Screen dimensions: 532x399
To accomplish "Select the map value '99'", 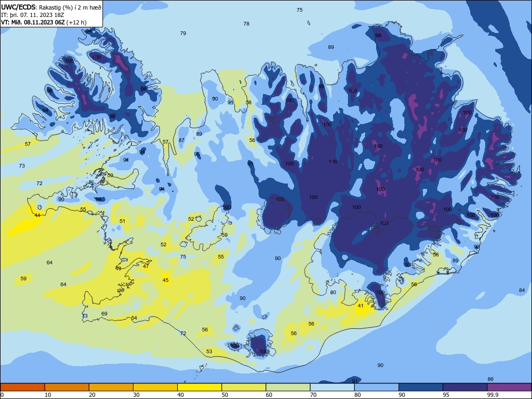I will (x=321, y=87).
